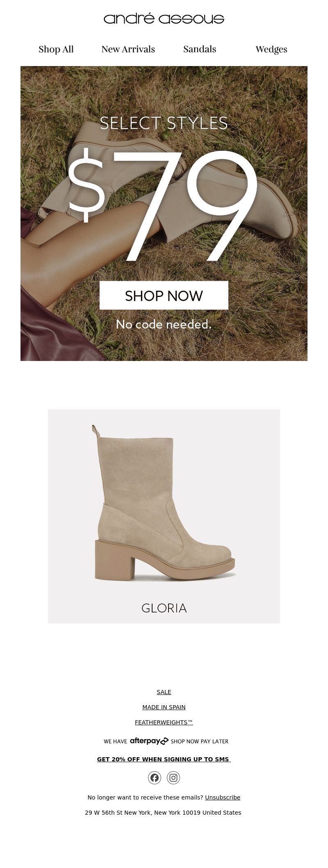Open the SALE link
328x868 pixels.
(x=164, y=692)
